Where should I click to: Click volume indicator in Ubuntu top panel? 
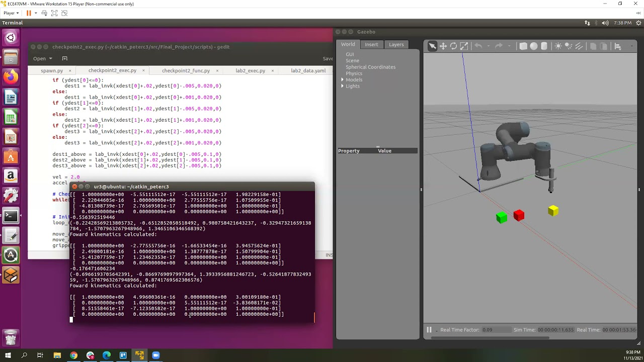[x=605, y=23]
